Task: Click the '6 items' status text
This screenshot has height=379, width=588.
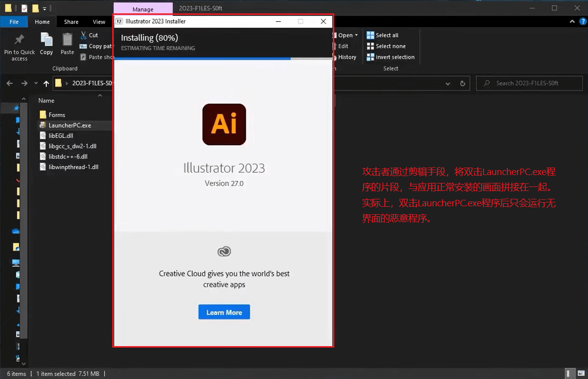Action: pos(16,374)
